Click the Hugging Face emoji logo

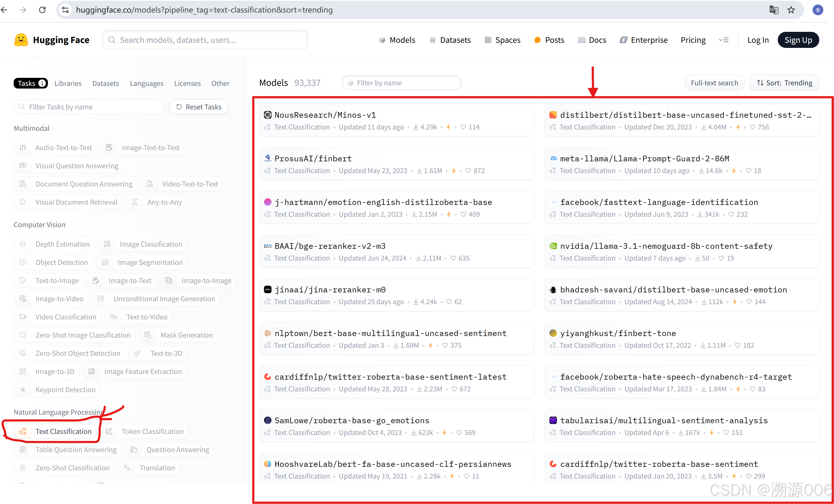[x=21, y=40]
